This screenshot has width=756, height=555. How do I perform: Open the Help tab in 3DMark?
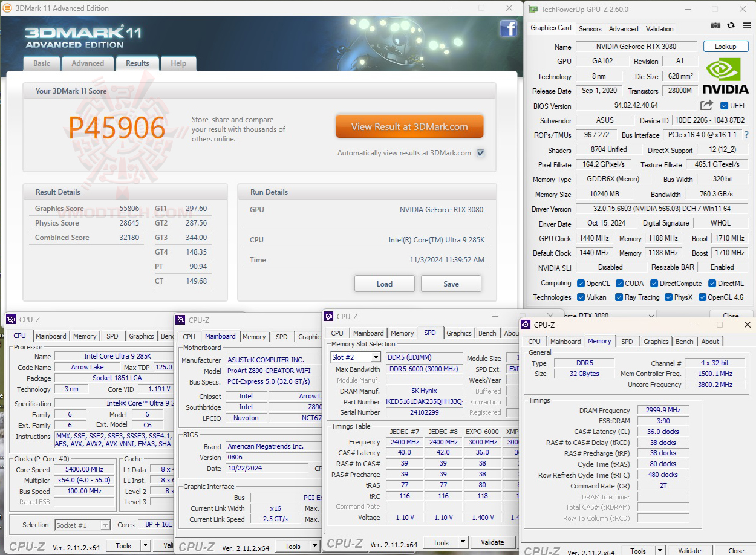pos(178,63)
